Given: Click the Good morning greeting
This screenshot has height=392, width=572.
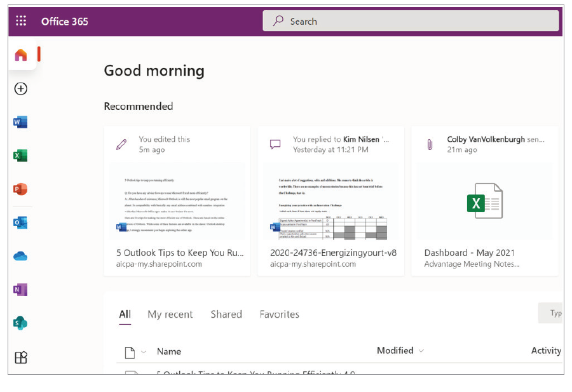Looking at the screenshot, I should pyautogui.click(x=154, y=71).
